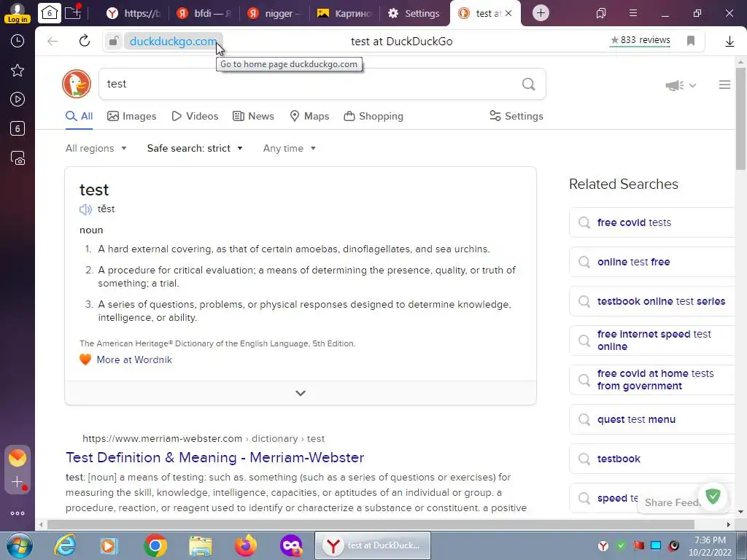The width and height of the screenshot is (747, 560).
Task: Click Share Feedback button
Action: pyautogui.click(x=672, y=502)
